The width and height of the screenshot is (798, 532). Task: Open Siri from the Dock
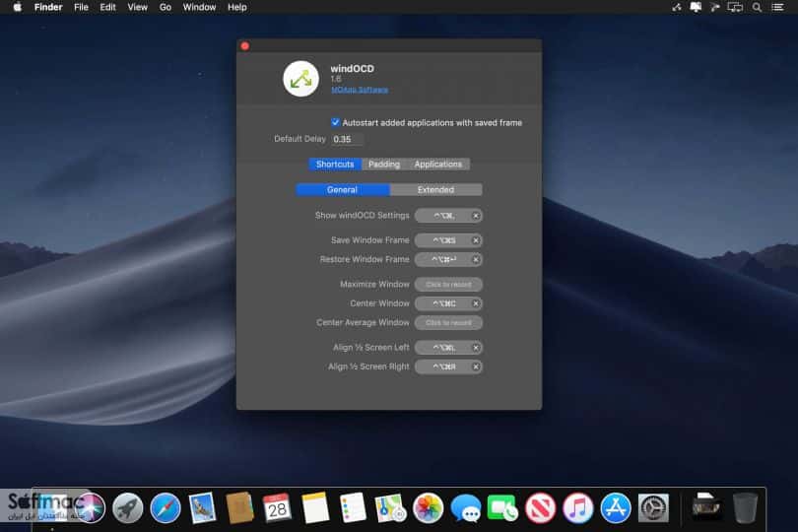pos(90,507)
